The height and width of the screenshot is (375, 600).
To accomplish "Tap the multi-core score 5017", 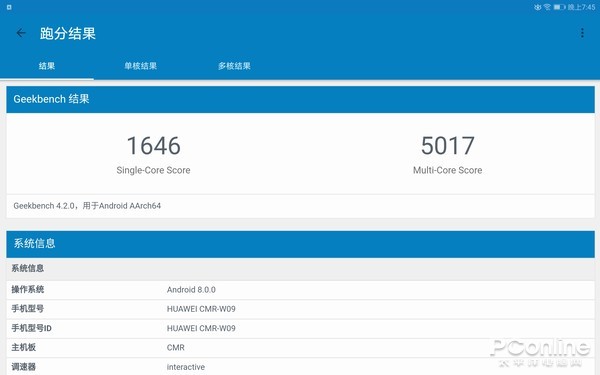I will 448,146.
